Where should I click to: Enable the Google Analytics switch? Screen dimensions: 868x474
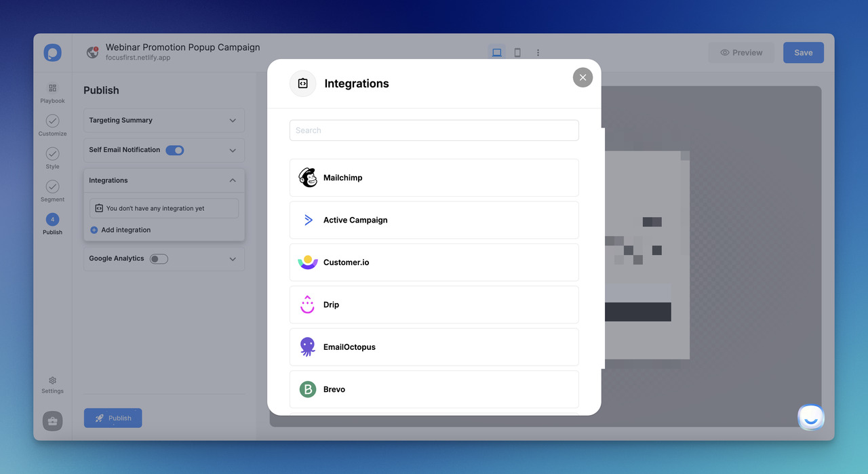159,258
